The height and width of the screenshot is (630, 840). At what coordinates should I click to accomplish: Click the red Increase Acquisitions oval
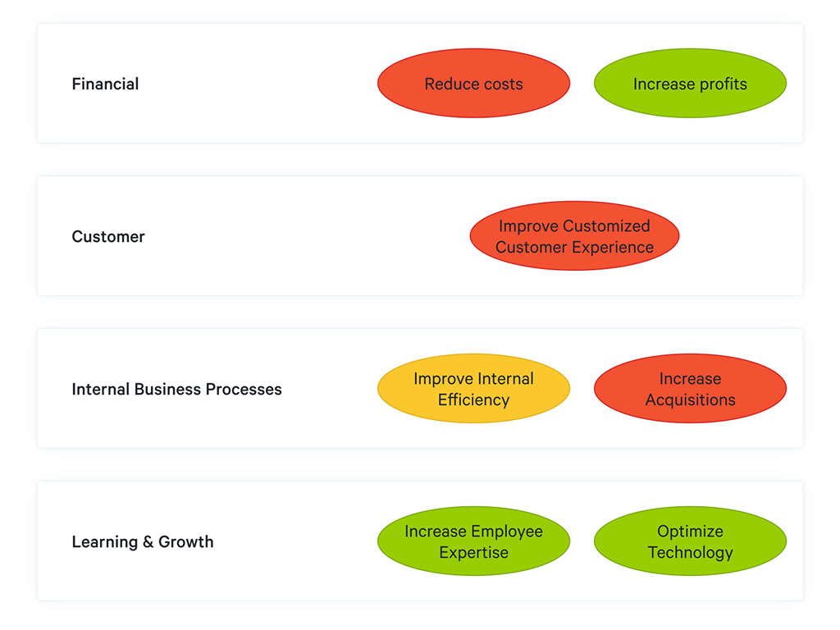[x=690, y=388]
